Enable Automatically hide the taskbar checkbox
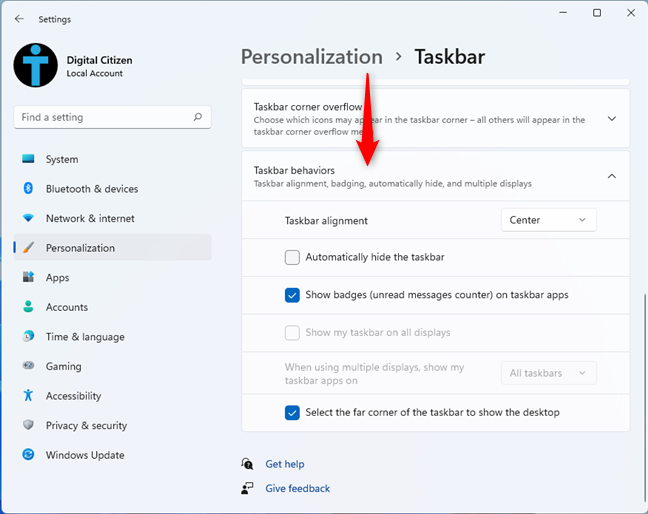648x514 pixels. (292, 257)
